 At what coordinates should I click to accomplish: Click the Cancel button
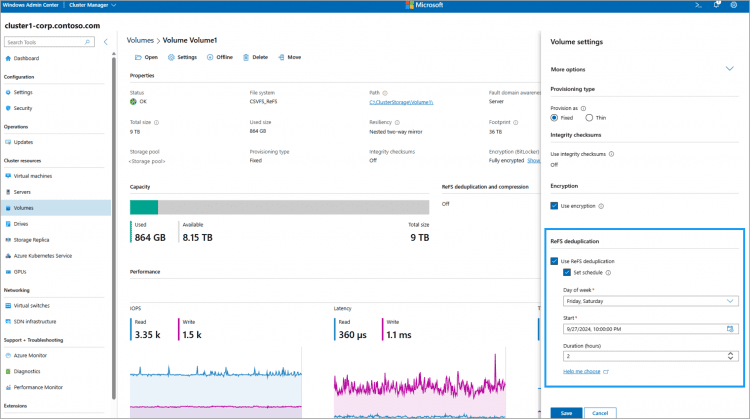[x=600, y=413]
